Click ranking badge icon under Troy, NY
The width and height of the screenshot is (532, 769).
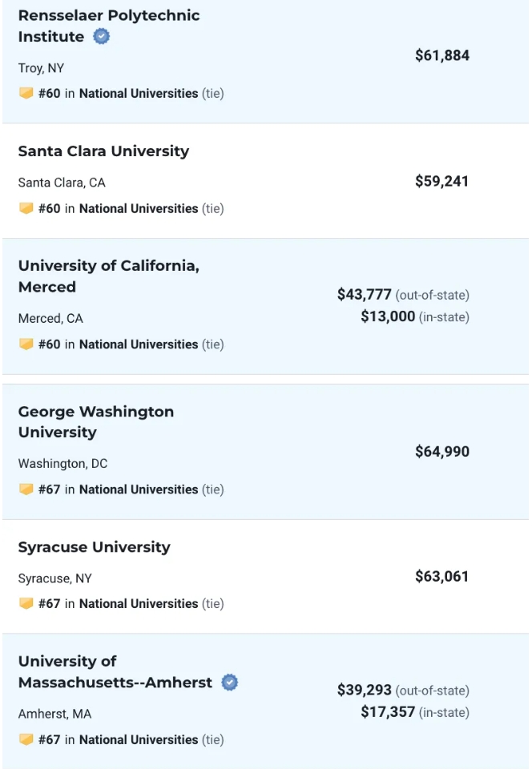pyautogui.click(x=26, y=94)
